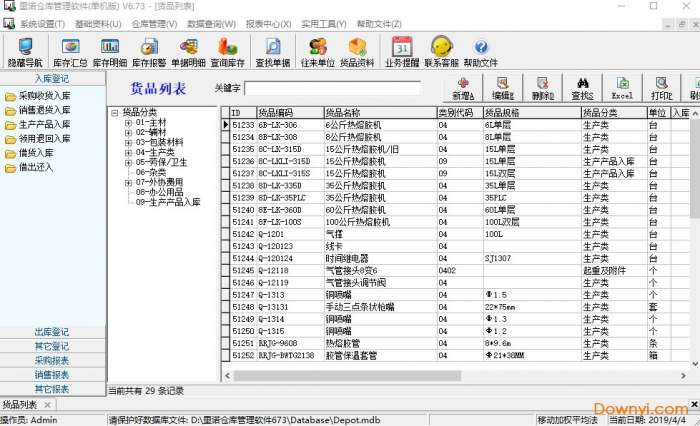
Task: Open 借货入库 folder
Action: 29,153
